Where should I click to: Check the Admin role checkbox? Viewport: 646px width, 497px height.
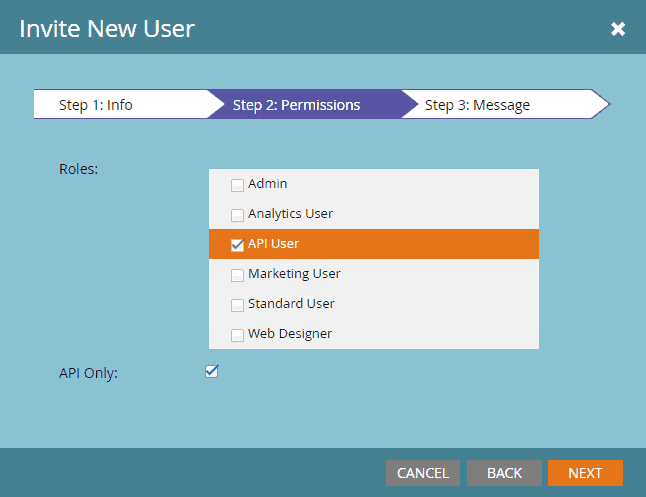(x=237, y=185)
